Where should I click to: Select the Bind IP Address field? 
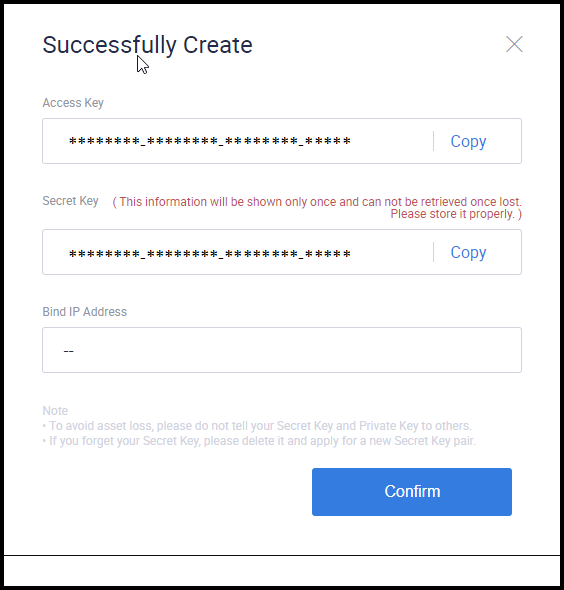[x=282, y=350]
